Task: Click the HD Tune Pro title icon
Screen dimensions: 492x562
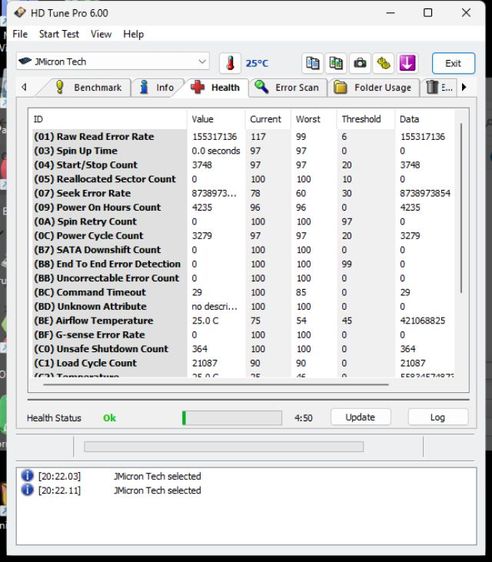Action: point(20,13)
